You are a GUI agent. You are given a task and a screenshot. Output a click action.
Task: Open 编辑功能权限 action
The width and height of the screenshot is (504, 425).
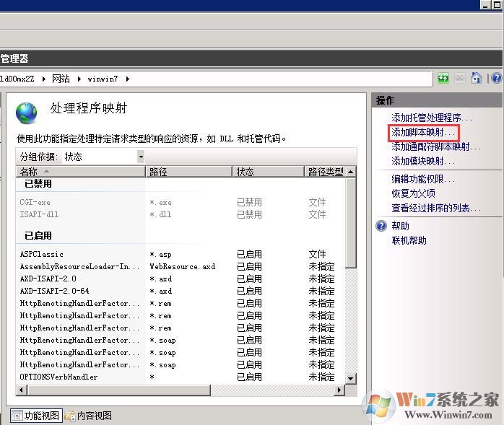[422, 179]
